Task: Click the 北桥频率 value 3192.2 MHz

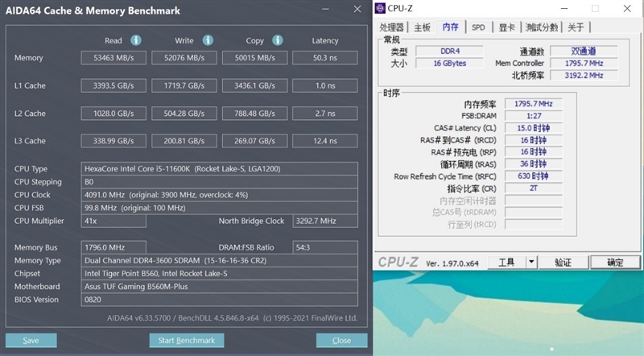Action: pos(584,75)
